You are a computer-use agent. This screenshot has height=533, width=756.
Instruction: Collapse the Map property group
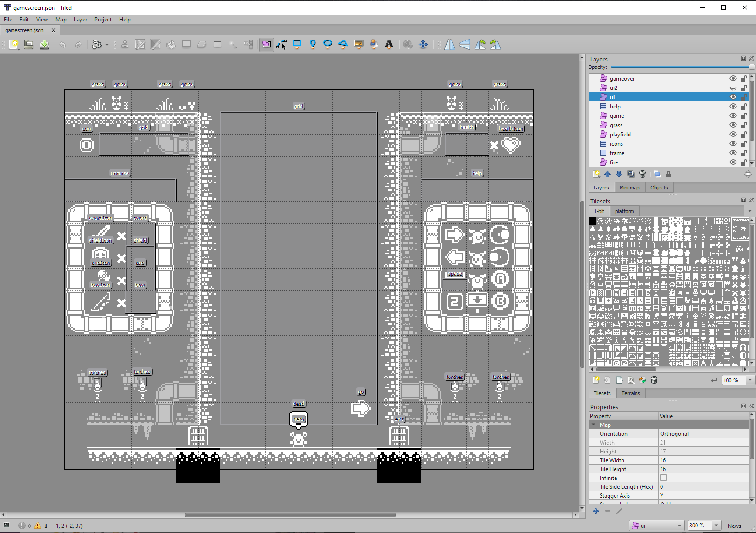pos(594,425)
